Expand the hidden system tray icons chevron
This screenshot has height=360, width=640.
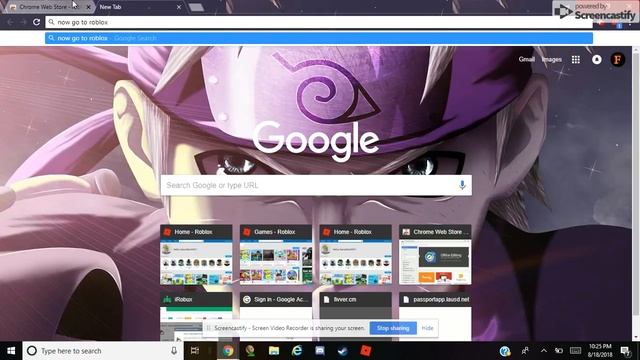point(544,351)
